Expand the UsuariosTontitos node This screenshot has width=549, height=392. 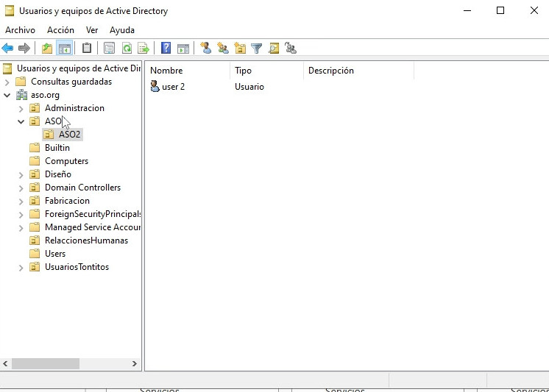pos(21,268)
